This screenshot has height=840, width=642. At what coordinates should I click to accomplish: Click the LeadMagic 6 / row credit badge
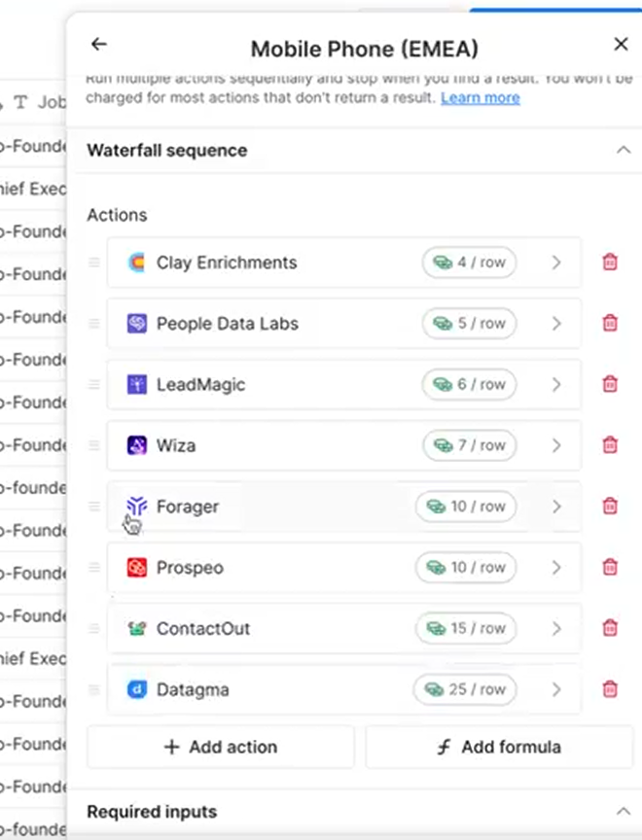[x=469, y=385]
